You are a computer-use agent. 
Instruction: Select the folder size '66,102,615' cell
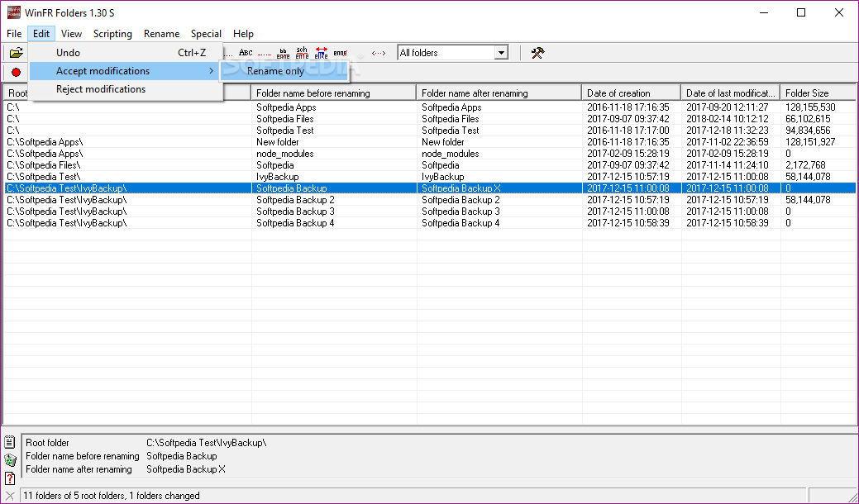pyautogui.click(x=808, y=119)
